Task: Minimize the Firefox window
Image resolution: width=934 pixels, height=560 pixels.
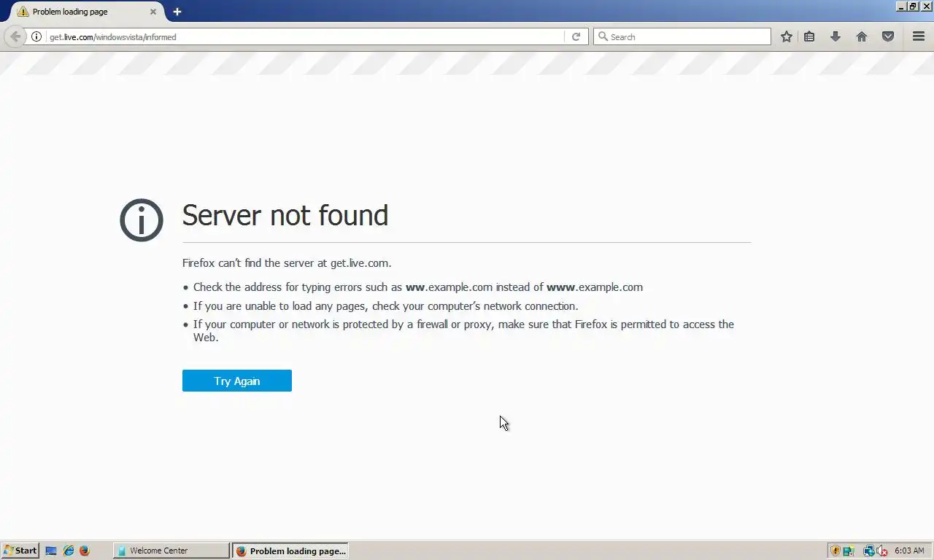Action: pyautogui.click(x=901, y=6)
